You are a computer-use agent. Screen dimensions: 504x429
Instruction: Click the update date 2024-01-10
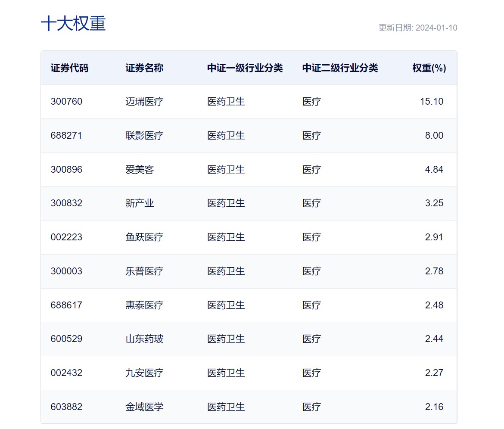[x=436, y=28]
